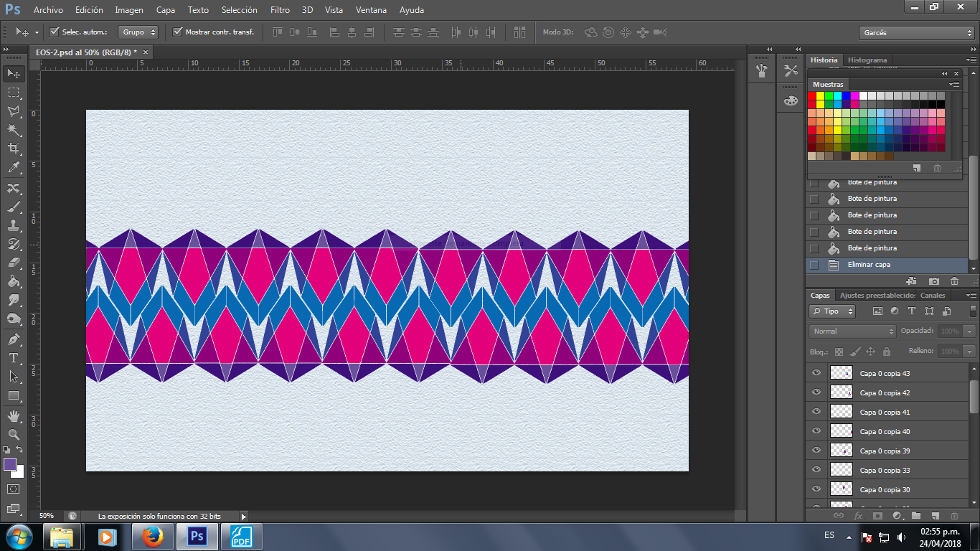Select the Zoom magnifier tool

pyautogui.click(x=14, y=434)
